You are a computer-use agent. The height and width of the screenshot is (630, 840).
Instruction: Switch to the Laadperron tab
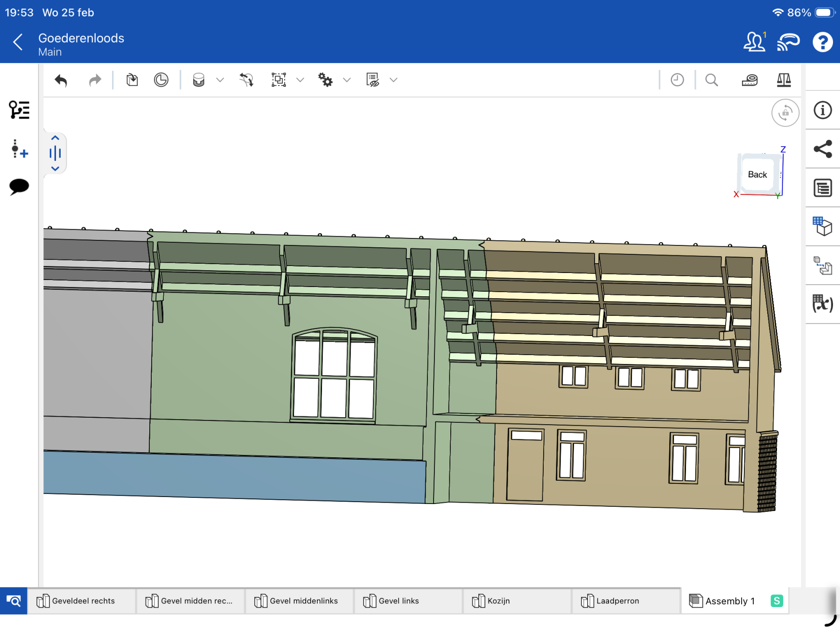(617, 601)
